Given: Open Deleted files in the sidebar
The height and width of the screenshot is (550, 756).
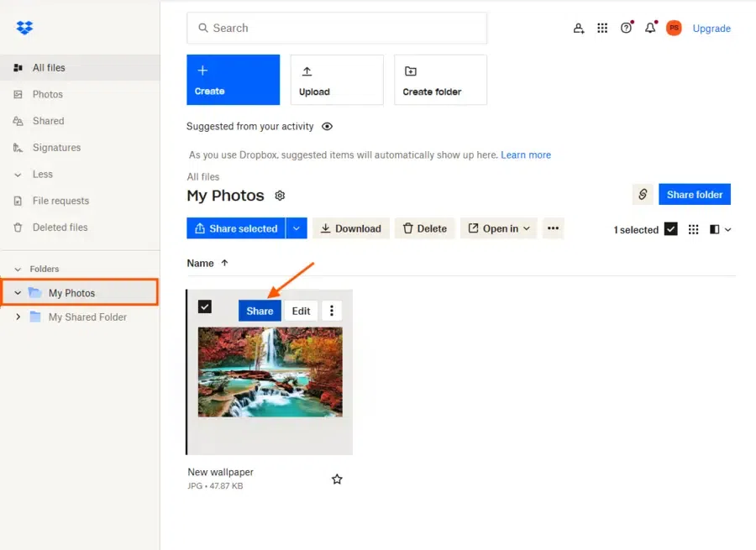Looking at the screenshot, I should tap(60, 228).
